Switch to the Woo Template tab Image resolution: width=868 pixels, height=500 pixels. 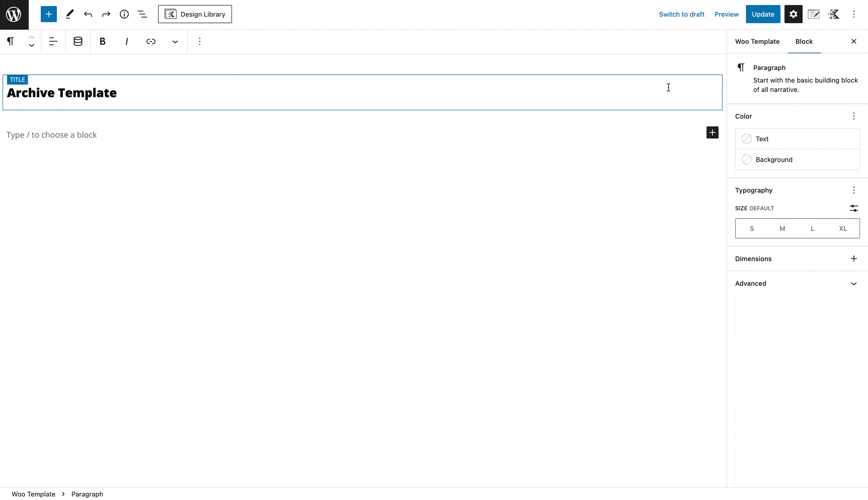757,41
